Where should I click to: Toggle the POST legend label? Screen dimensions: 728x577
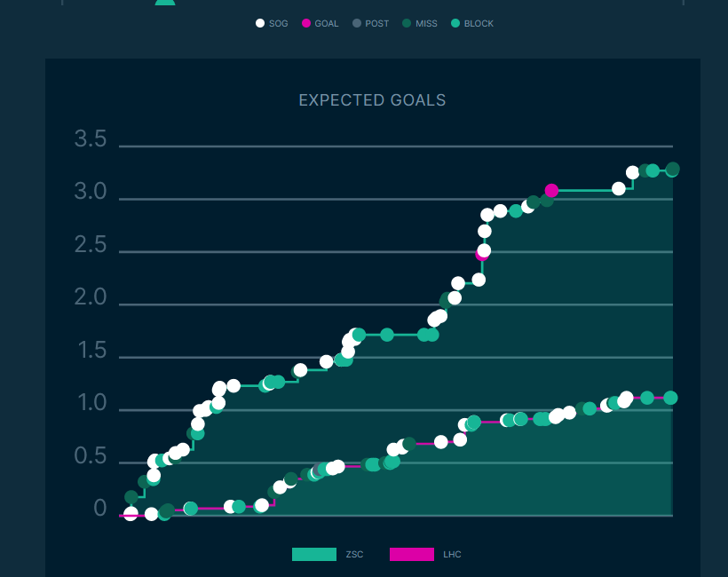(377, 24)
